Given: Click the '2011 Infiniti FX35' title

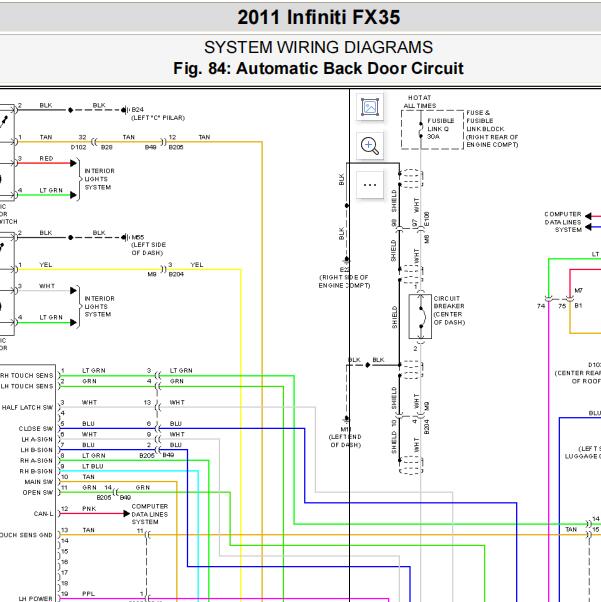Looking at the screenshot, I should click(x=318, y=17).
